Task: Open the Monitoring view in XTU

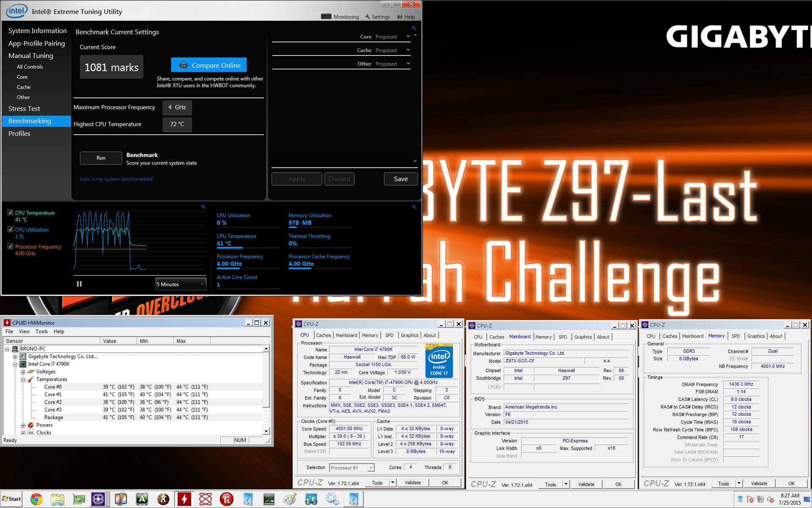Action: [x=340, y=17]
